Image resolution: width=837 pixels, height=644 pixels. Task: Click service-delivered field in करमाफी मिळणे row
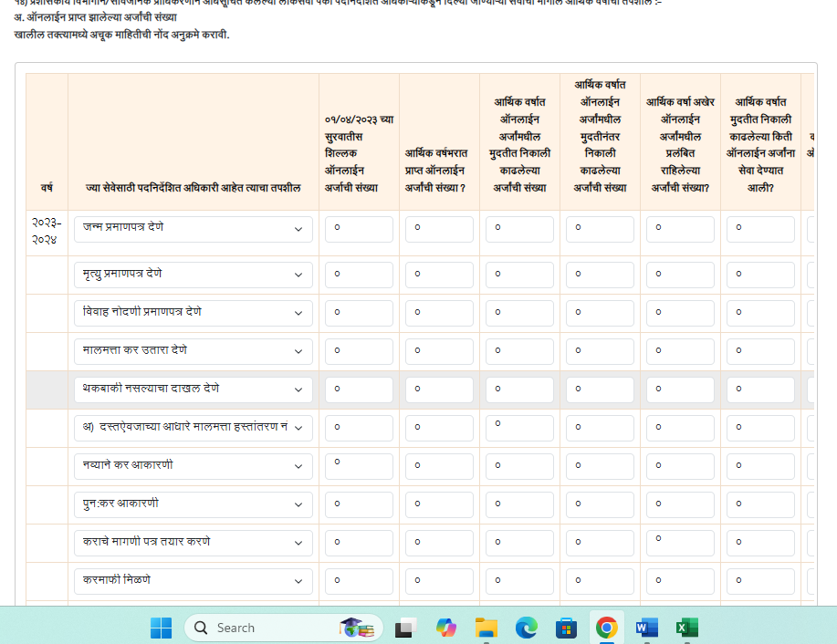[x=760, y=582]
